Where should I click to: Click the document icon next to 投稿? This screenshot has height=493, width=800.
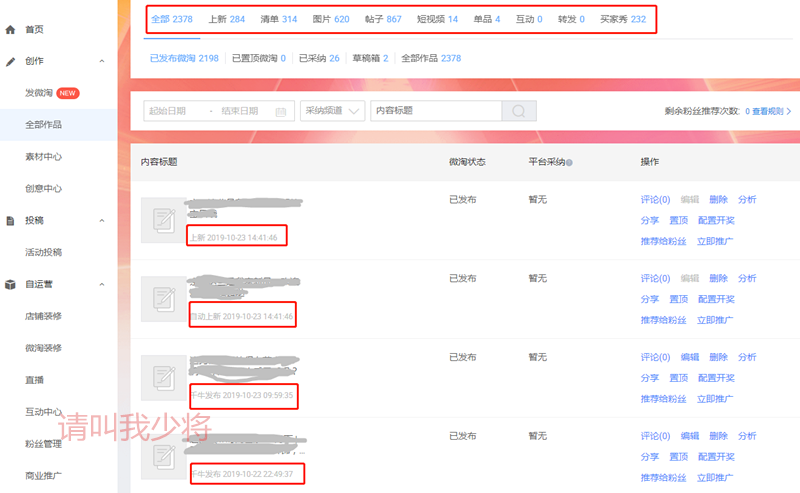pyautogui.click(x=11, y=220)
